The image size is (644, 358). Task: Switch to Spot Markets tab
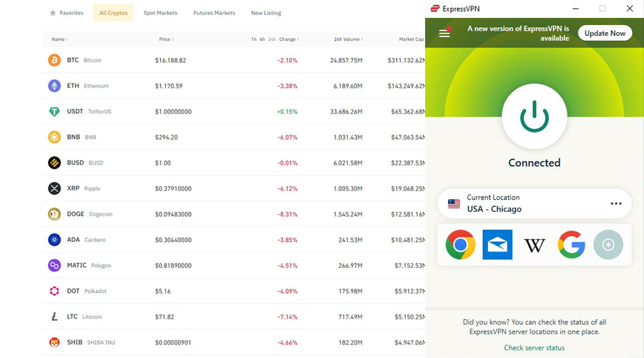click(x=160, y=13)
